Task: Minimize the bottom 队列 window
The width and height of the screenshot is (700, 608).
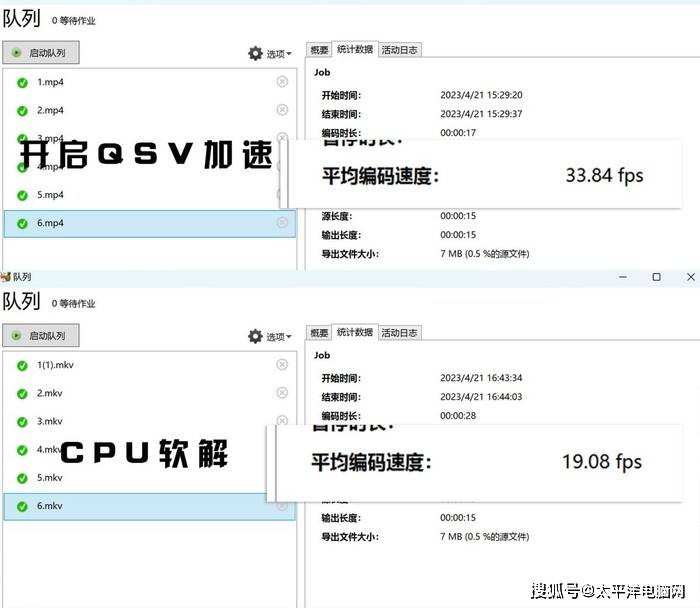Action: tap(623, 277)
